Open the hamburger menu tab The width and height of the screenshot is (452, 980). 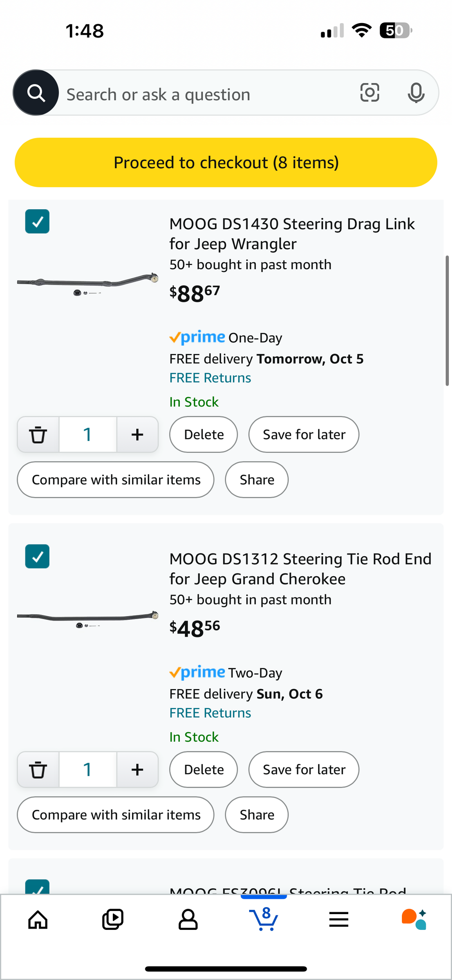339,919
